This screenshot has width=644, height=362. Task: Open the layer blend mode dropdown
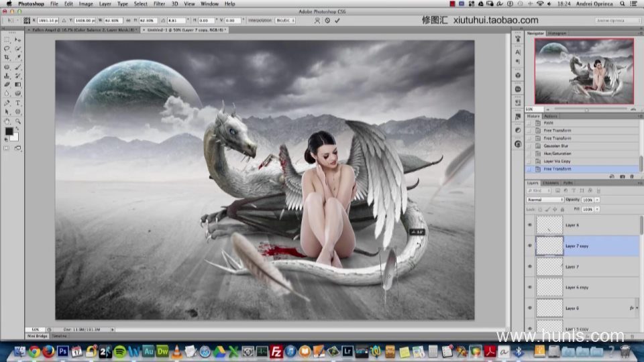tap(545, 200)
